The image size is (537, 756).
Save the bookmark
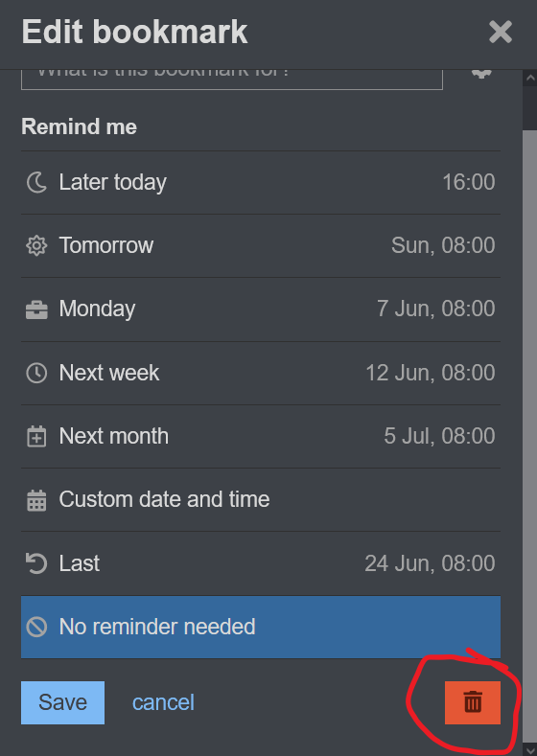point(62,702)
